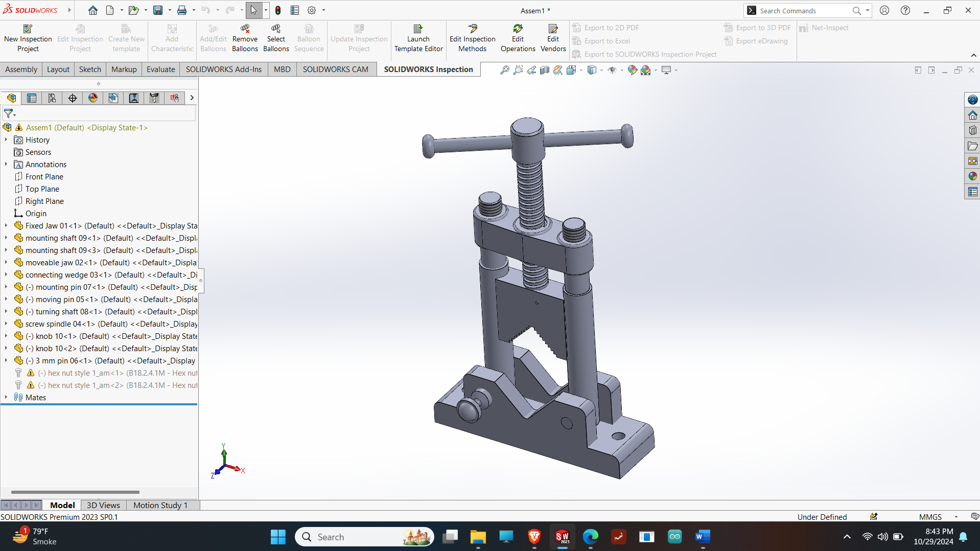Expand the History tree node

[x=6, y=140]
